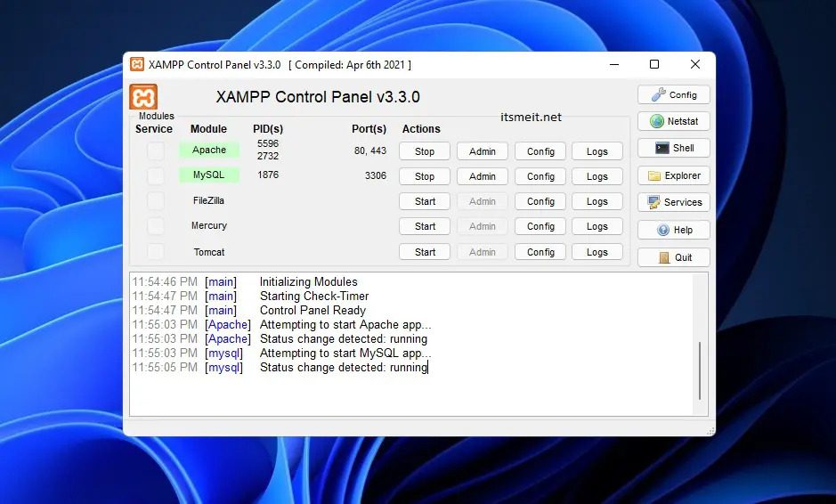Stop the MySQL module
The image size is (836, 504).
[425, 176]
